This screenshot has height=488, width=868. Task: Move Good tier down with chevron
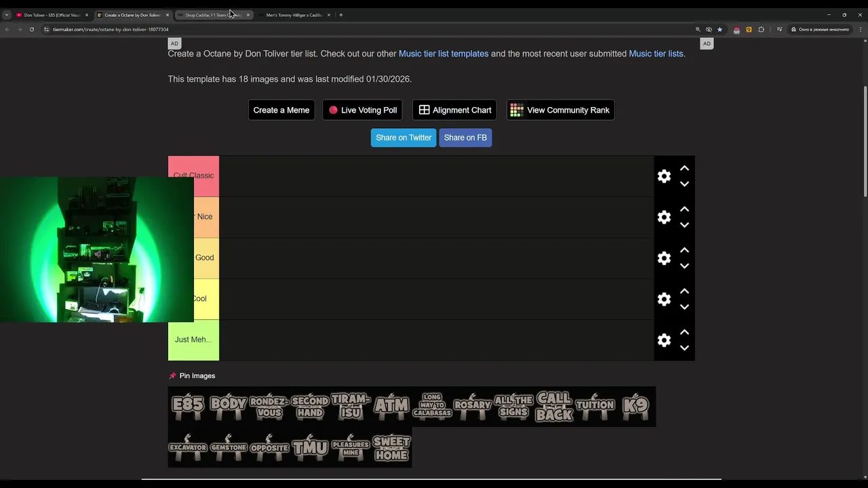(684, 266)
